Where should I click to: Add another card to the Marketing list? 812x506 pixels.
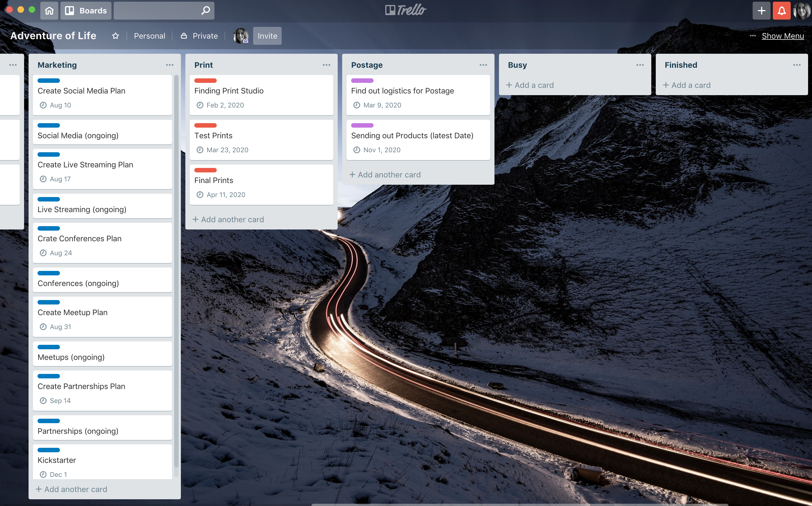[72, 489]
